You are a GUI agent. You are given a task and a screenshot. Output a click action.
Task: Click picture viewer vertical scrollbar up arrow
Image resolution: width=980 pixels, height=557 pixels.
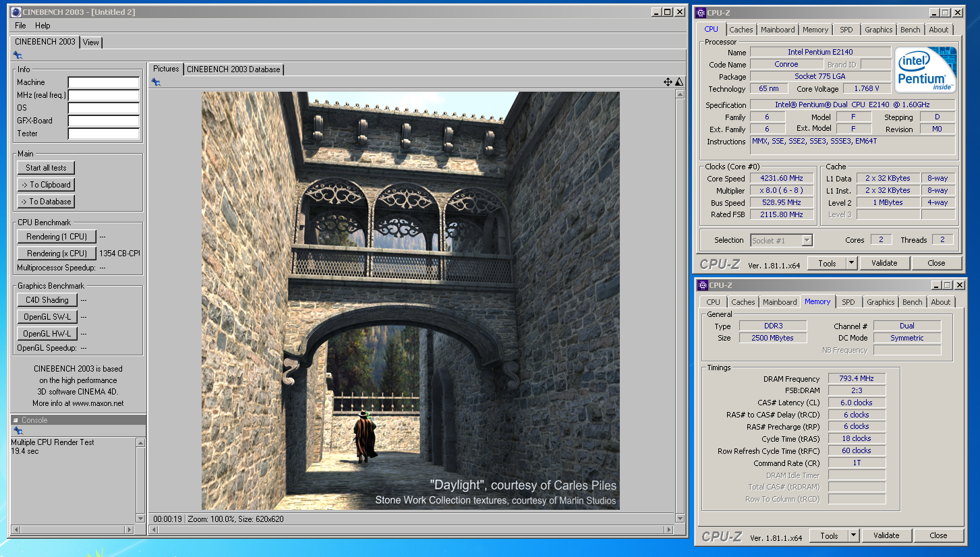[680, 95]
